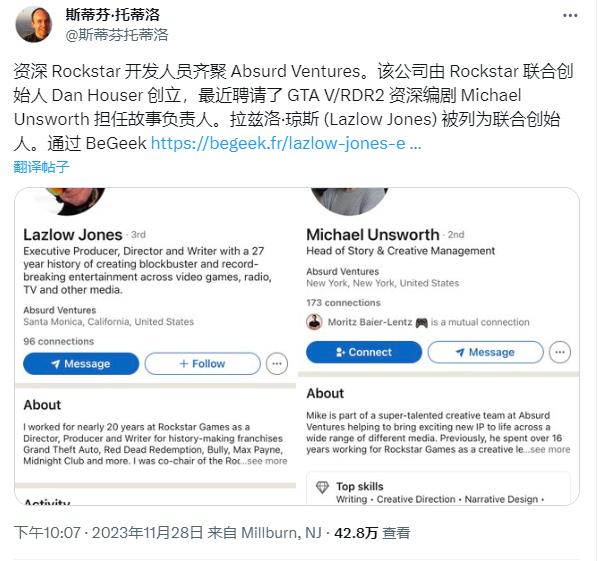Click the author's profile avatar photo
The image size is (598, 561).
pos(34,24)
